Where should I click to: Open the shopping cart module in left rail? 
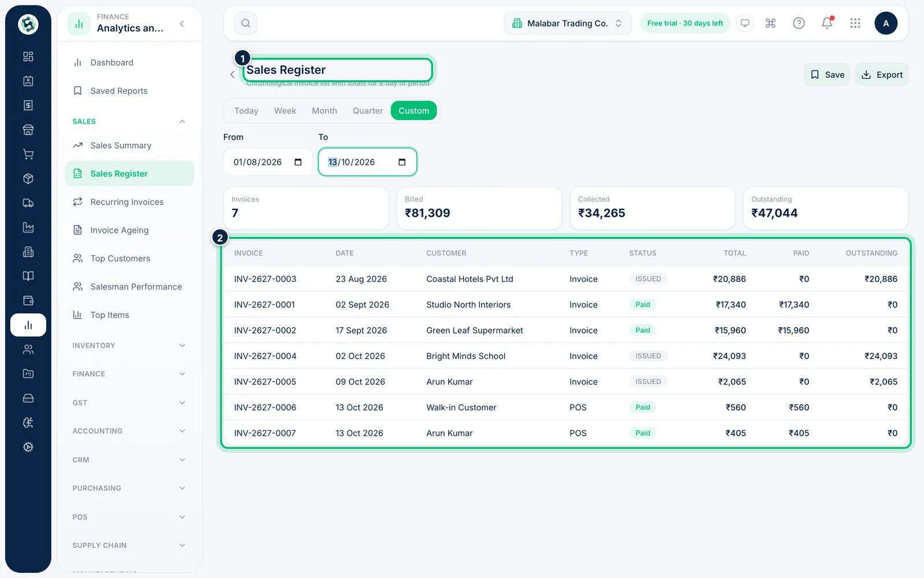28,154
